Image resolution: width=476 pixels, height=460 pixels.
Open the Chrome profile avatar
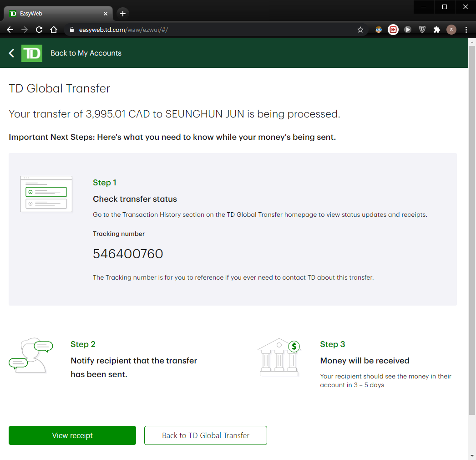(451, 30)
